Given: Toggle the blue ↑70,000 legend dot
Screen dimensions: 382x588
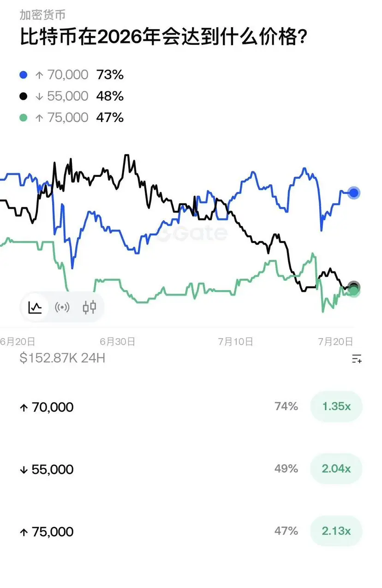Looking at the screenshot, I should [24, 75].
